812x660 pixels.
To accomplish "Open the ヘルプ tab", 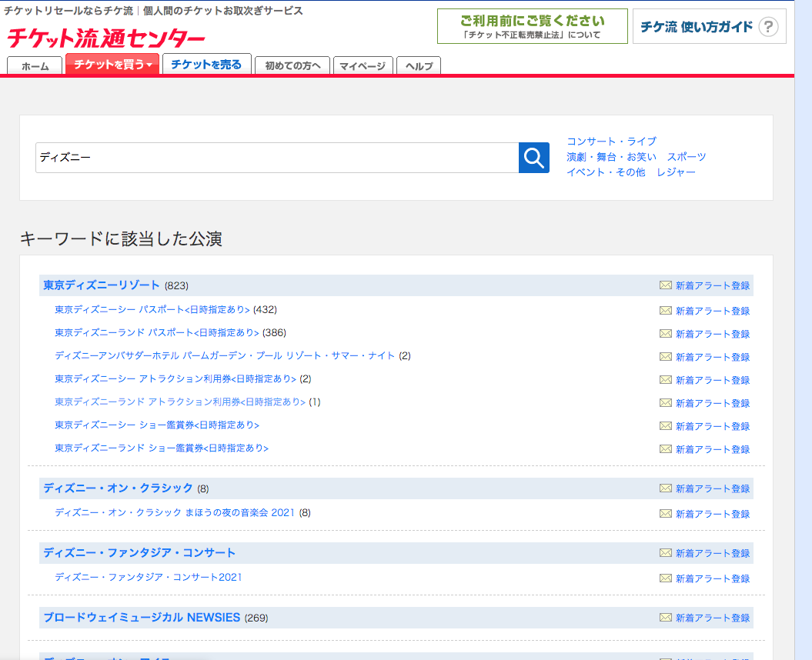I will (x=419, y=65).
